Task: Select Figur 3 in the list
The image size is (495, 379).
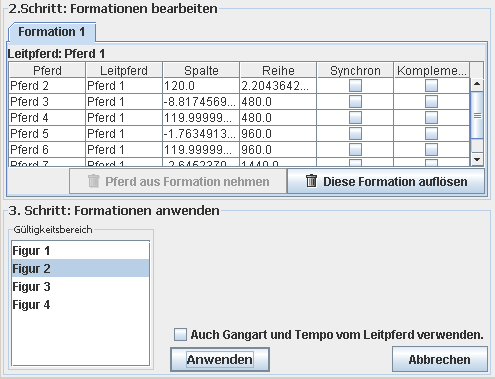Action: (x=80, y=287)
